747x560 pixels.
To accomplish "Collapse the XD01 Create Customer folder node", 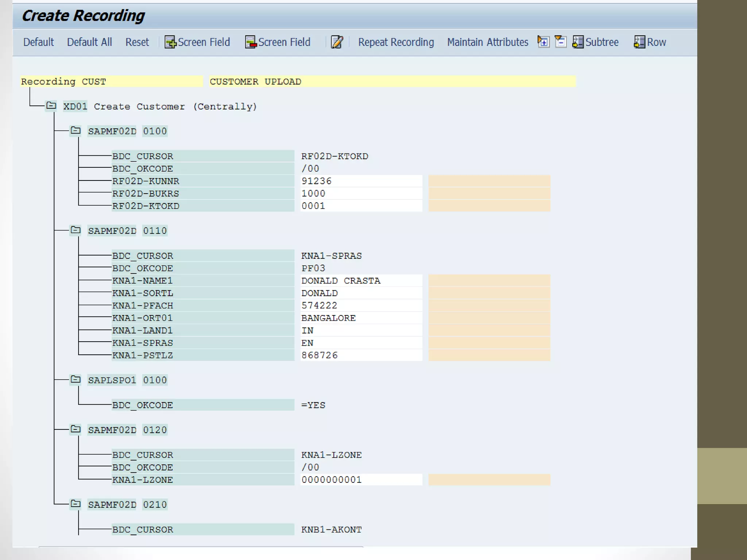I will pos(51,106).
